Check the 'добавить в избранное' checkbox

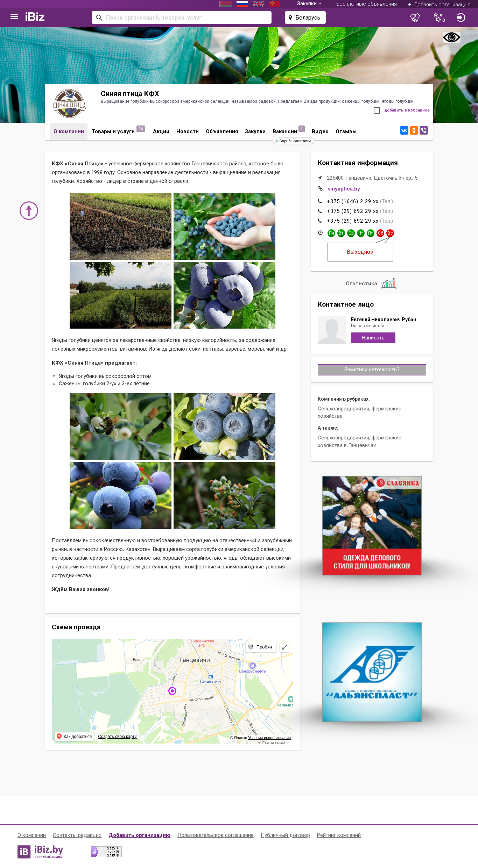pyautogui.click(x=377, y=110)
